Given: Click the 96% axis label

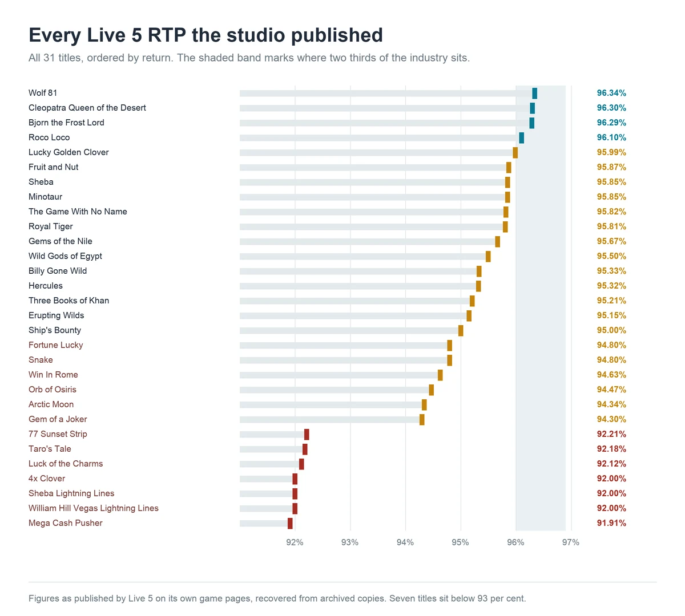Looking at the screenshot, I should [x=515, y=542].
